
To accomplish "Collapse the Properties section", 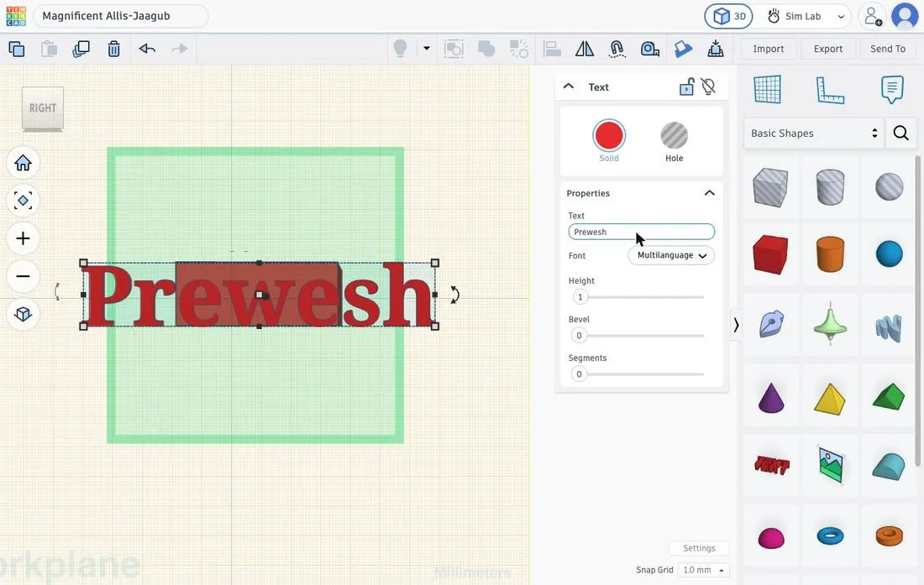I will pos(710,193).
